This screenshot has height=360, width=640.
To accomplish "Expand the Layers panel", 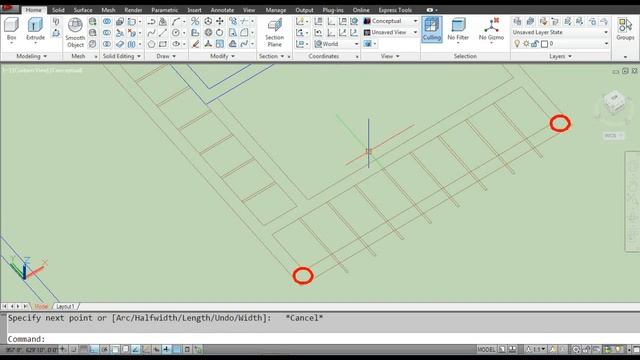I will point(560,56).
